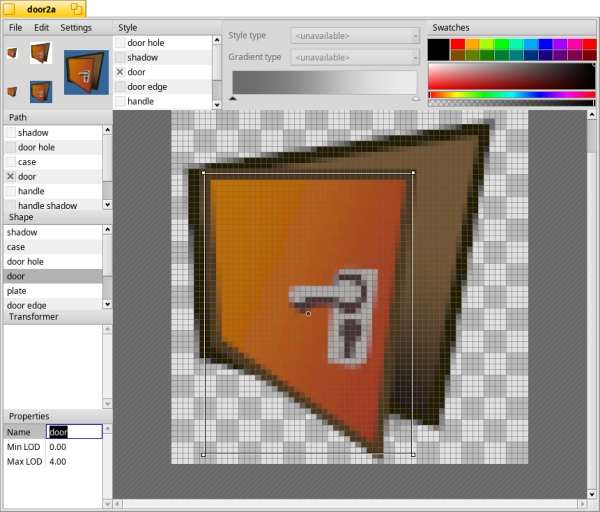Check the door hole style checkbox
The width and height of the screenshot is (600, 512).
(121, 43)
